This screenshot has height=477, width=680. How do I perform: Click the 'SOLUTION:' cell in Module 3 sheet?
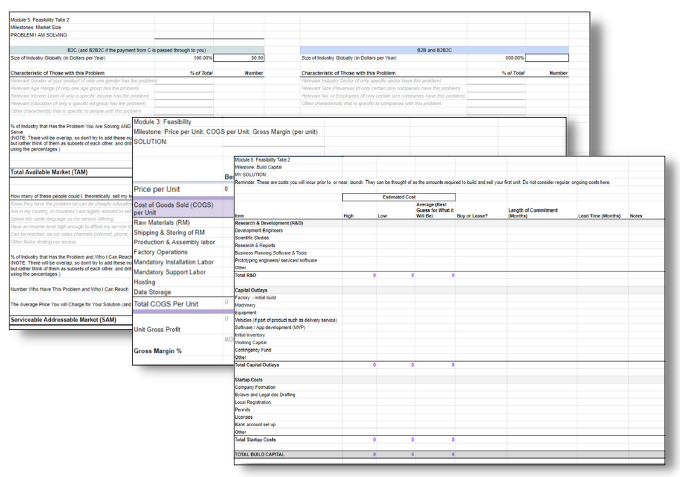[x=150, y=142]
